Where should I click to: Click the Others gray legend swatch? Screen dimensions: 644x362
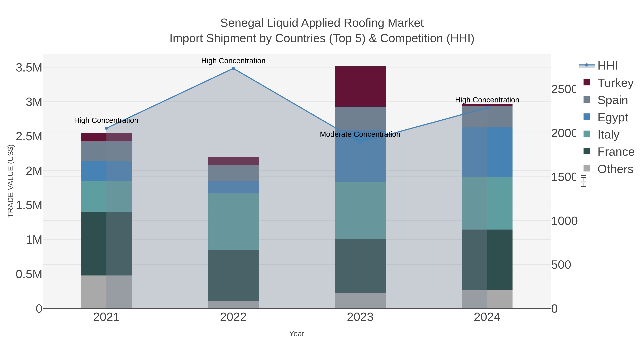coord(587,168)
